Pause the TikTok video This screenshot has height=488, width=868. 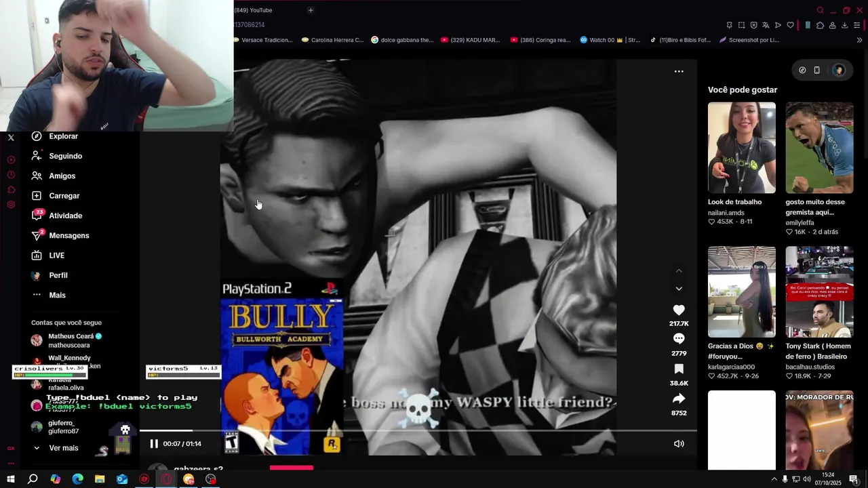coord(154,444)
